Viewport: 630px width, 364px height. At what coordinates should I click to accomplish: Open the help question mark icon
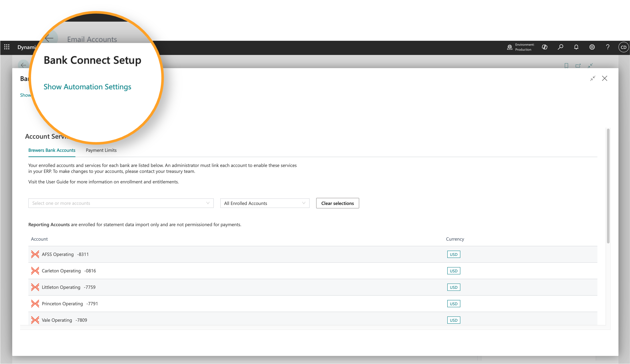[x=608, y=47]
